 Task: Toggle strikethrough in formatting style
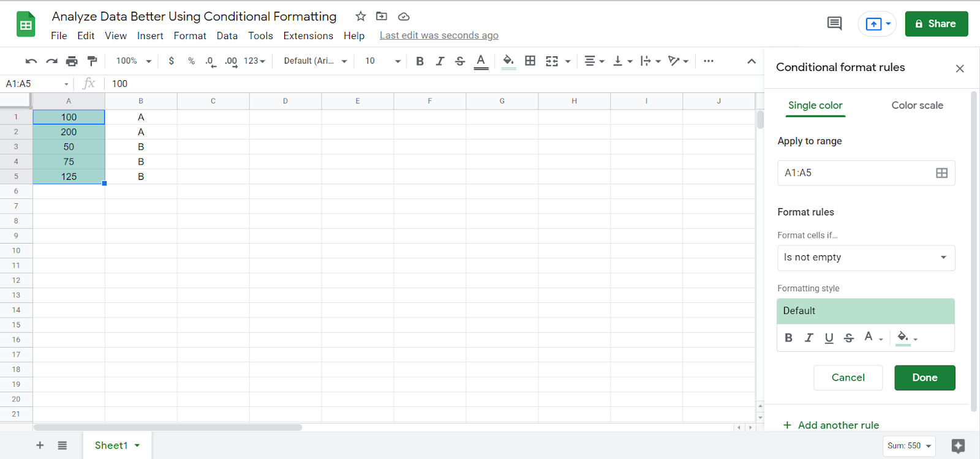(849, 338)
